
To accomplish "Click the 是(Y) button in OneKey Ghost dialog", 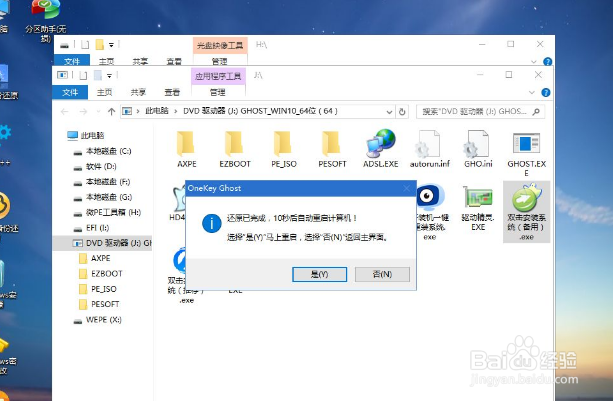I will [x=319, y=274].
